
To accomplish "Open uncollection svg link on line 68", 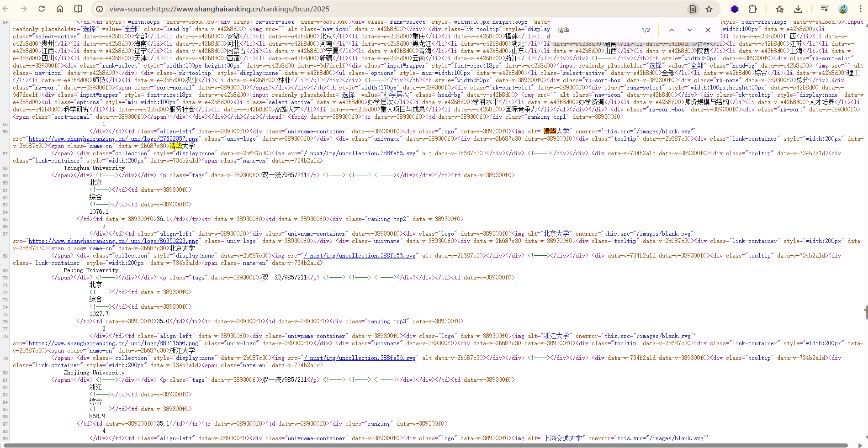I will (x=360, y=255).
